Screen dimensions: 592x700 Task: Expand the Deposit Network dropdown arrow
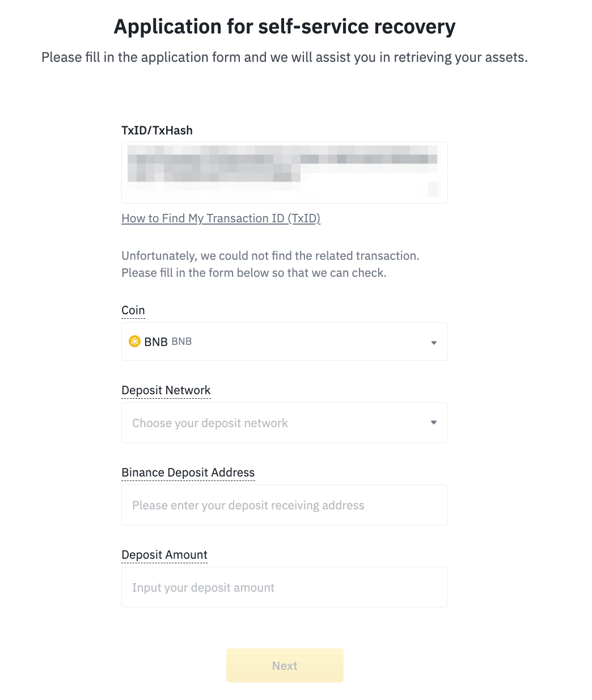coord(434,422)
